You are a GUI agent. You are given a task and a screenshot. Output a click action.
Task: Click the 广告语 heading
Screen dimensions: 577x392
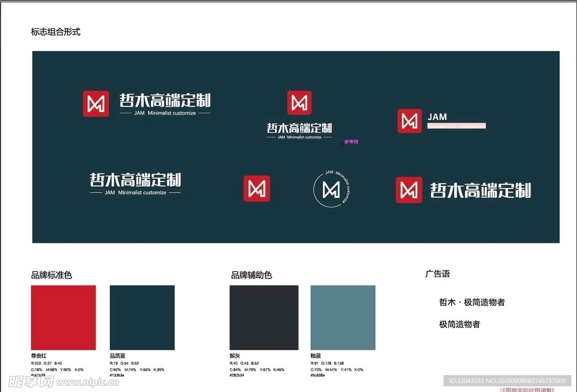[x=437, y=274]
